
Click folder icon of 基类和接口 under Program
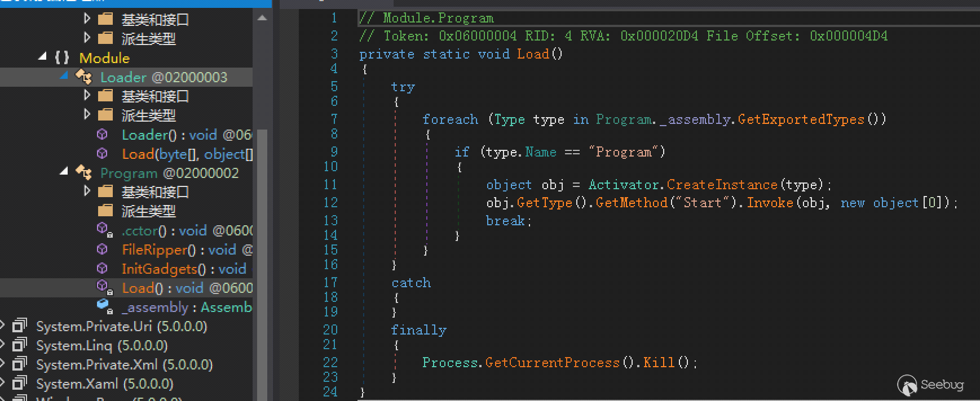click(105, 192)
